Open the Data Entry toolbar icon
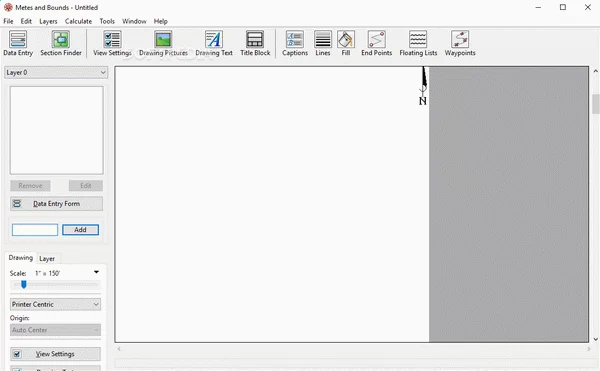Screen dimensions: 600x371 (x=18, y=43)
